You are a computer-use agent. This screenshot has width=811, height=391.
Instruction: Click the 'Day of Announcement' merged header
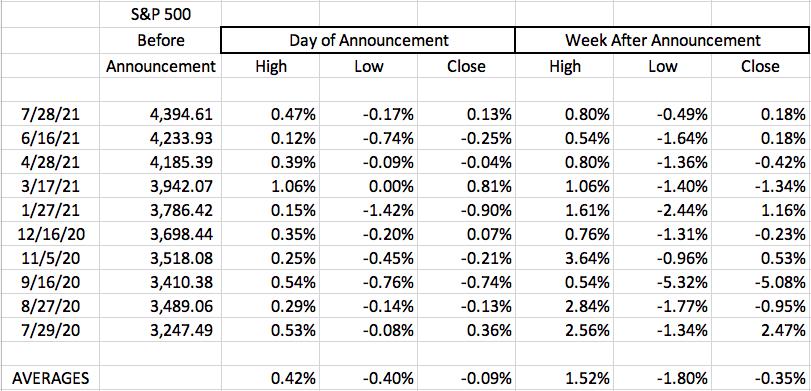click(x=368, y=40)
